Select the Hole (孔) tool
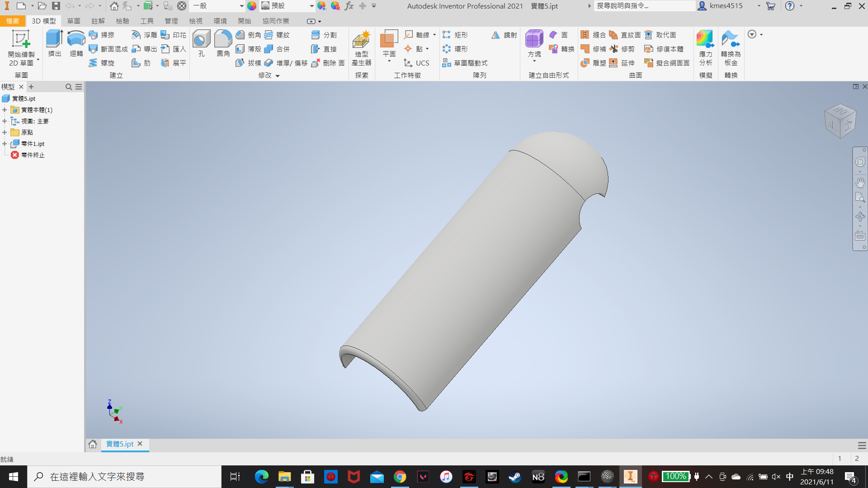The image size is (868, 488). click(201, 43)
